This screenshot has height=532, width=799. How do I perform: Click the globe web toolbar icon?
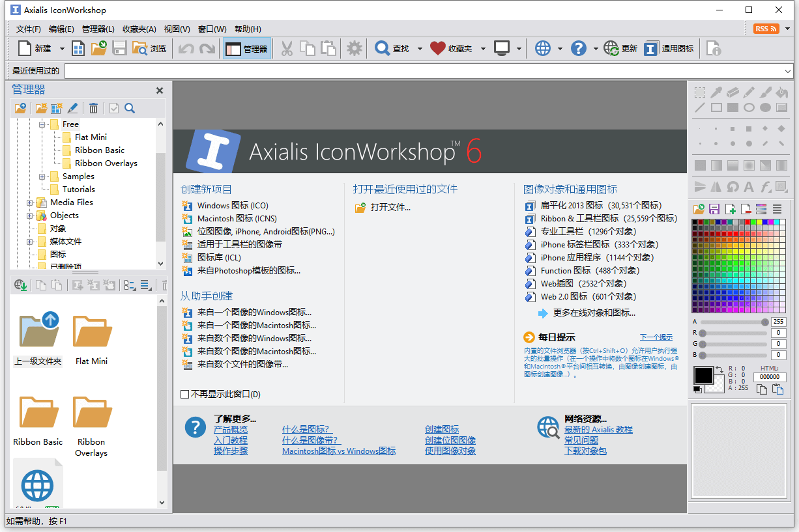(543, 49)
